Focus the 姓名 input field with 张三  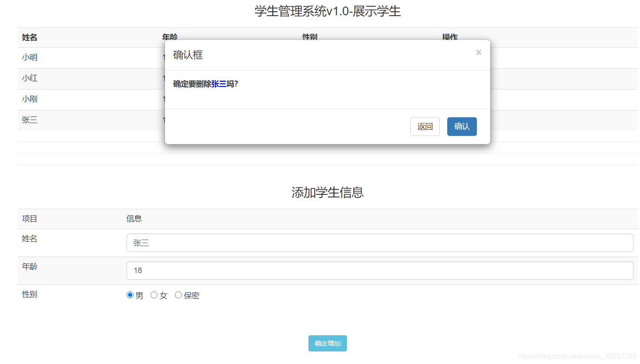[x=380, y=243]
